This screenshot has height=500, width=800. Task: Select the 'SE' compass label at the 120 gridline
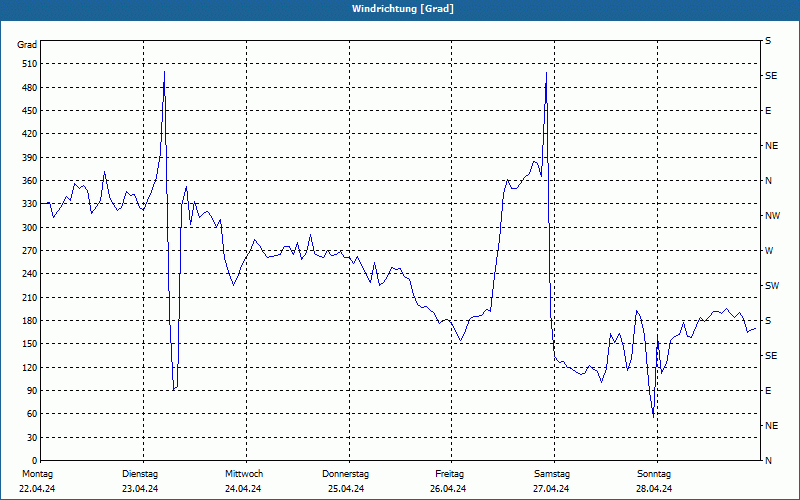771,356
